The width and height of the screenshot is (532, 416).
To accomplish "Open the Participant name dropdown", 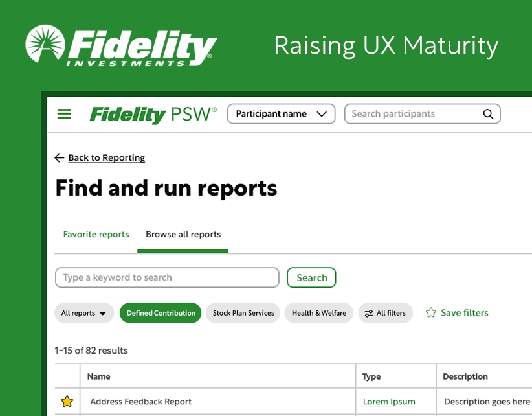I will (282, 114).
